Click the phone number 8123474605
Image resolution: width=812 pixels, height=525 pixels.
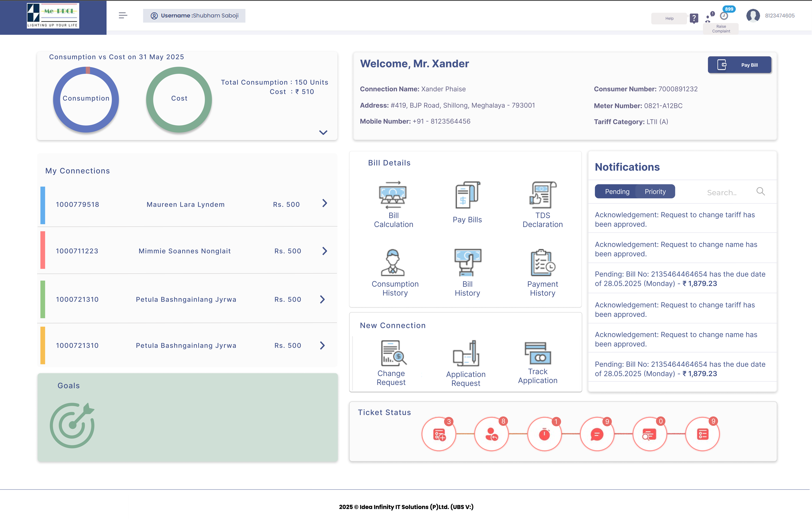780,16
